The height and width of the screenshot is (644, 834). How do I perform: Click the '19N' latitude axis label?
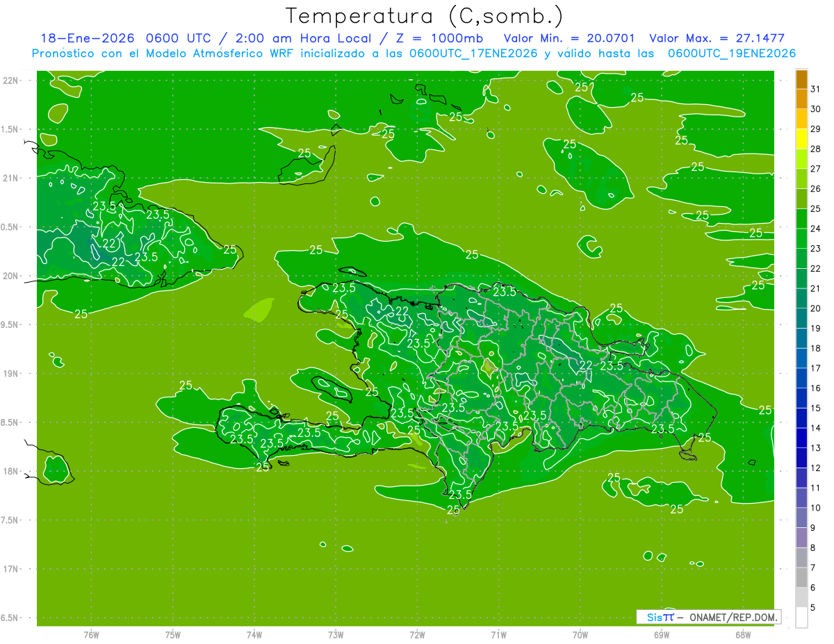click(10, 374)
